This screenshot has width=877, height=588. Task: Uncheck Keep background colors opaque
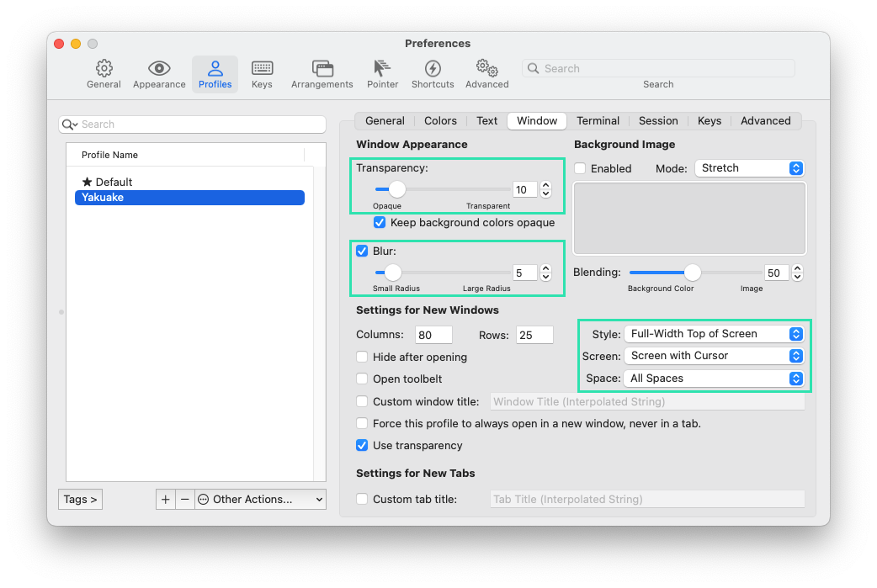pyautogui.click(x=380, y=222)
